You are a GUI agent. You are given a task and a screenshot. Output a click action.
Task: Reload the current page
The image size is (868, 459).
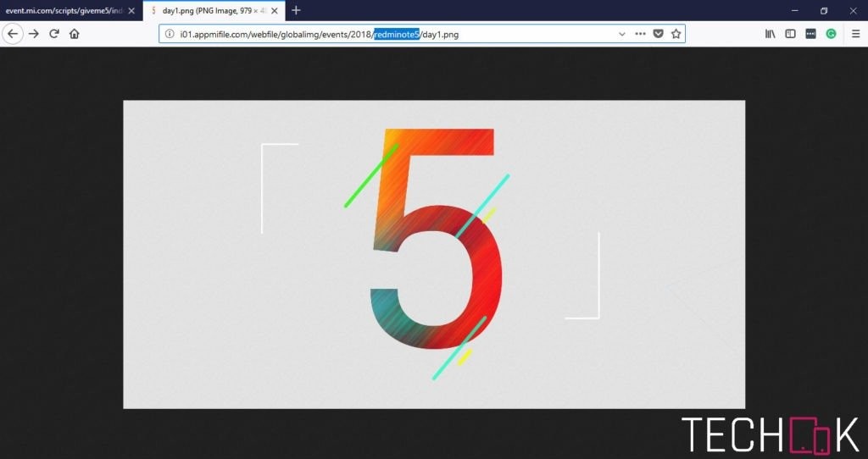tap(54, 34)
